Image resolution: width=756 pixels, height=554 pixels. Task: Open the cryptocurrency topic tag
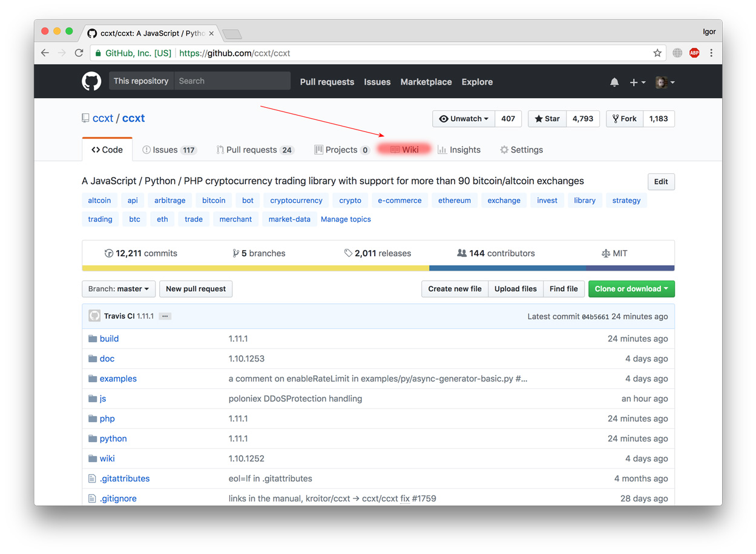[x=296, y=200]
